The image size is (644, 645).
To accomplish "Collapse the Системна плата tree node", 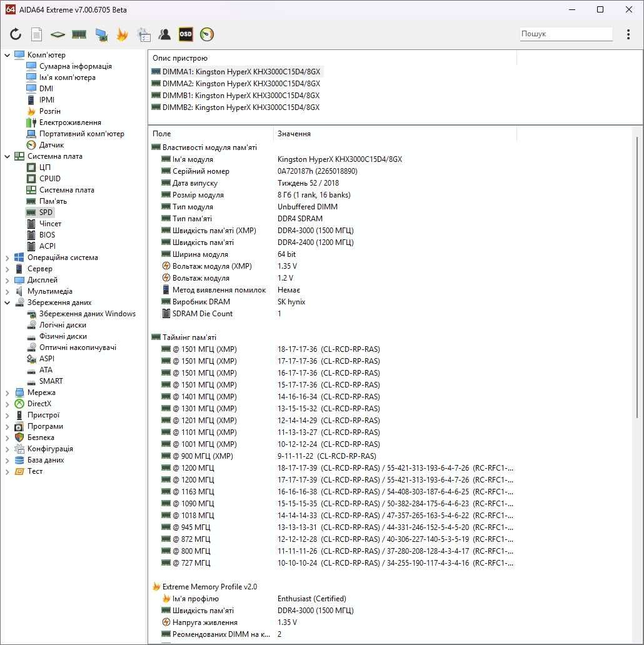I will click(7, 156).
